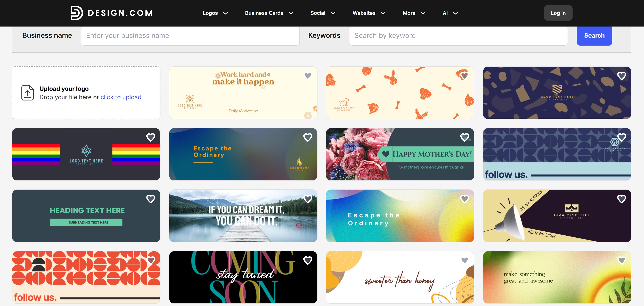
Task: Follow the click to upload link
Action: point(121,97)
